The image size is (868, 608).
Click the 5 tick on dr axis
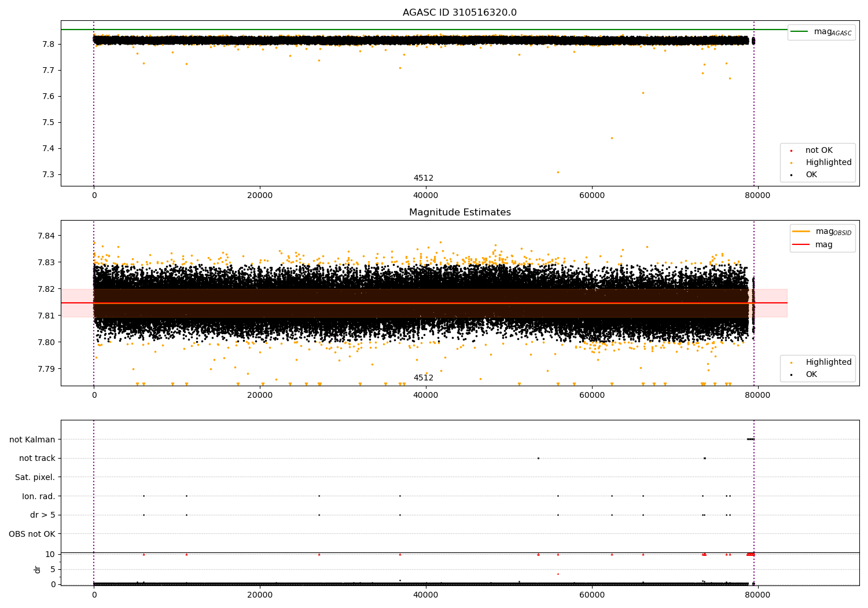coord(53,570)
